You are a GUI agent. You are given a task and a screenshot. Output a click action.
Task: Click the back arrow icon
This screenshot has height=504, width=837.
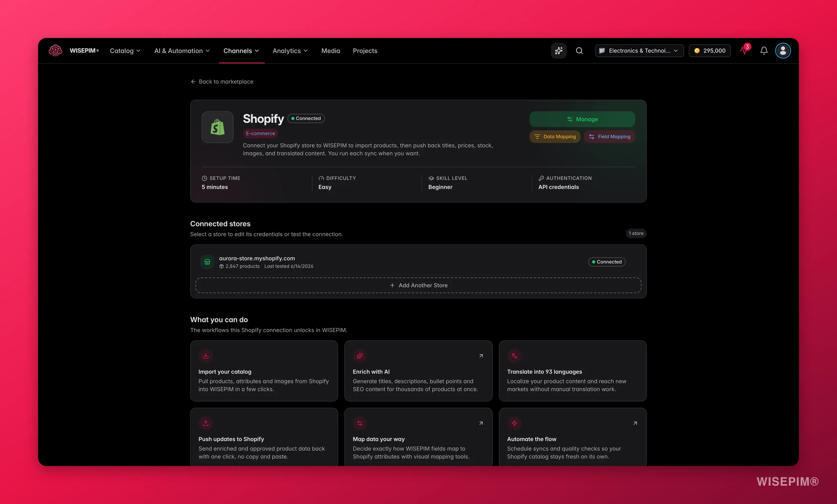193,82
